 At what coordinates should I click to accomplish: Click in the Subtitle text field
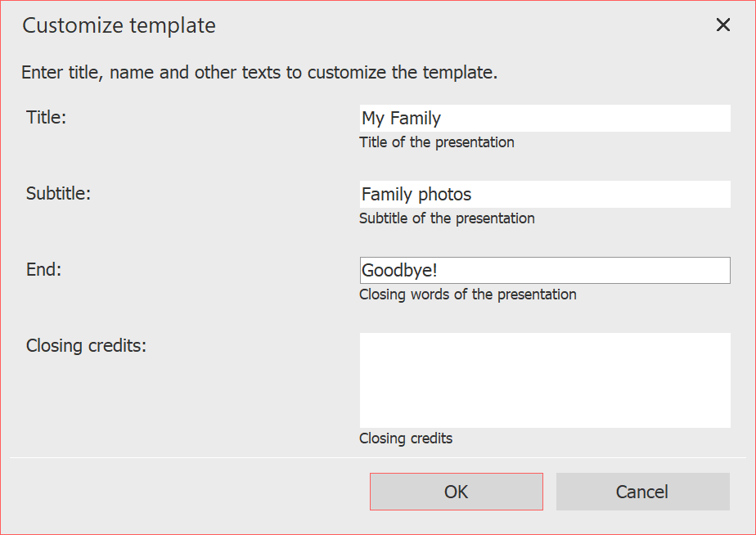pos(544,194)
